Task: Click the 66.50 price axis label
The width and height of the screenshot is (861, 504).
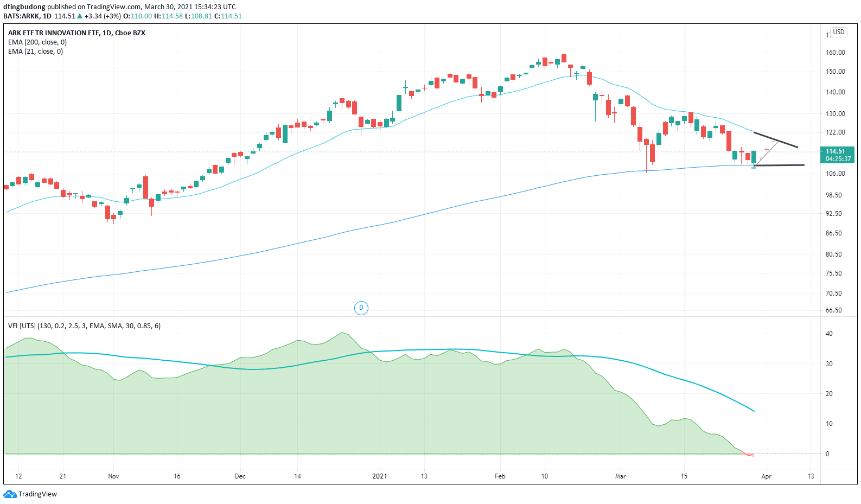Action: (x=834, y=310)
